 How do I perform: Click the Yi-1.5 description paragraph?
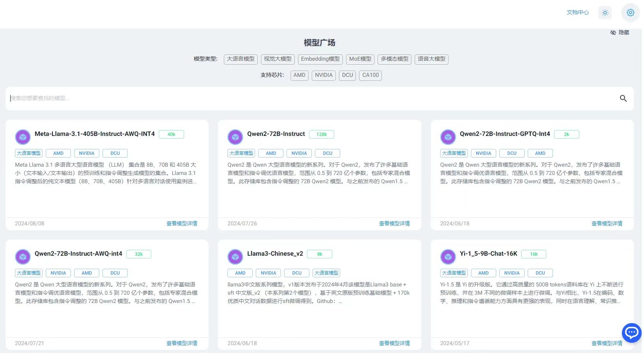click(532, 293)
